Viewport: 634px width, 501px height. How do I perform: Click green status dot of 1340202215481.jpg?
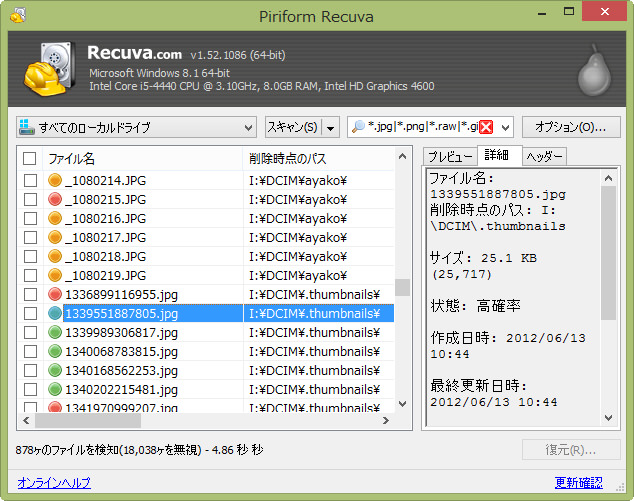point(55,389)
